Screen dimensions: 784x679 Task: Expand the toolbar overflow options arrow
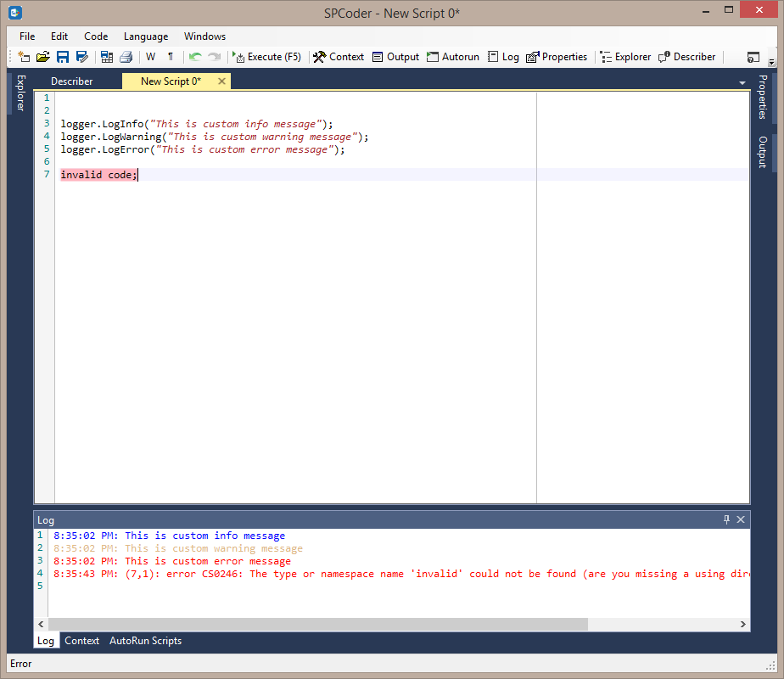click(x=771, y=61)
